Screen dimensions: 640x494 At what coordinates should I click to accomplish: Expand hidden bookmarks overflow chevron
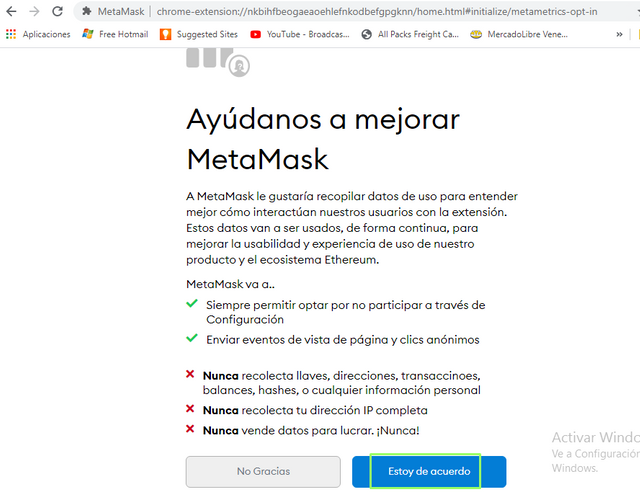(620, 34)
